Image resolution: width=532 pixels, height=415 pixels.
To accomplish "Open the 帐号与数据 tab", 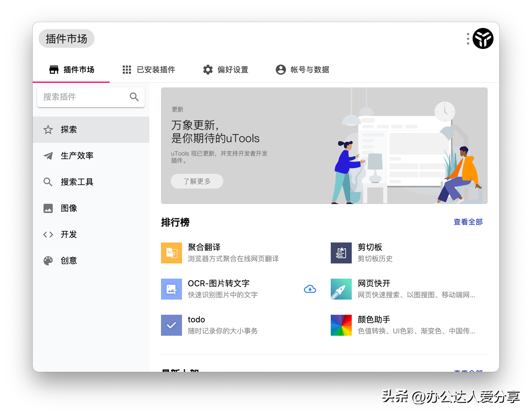I will pos(302,70).
